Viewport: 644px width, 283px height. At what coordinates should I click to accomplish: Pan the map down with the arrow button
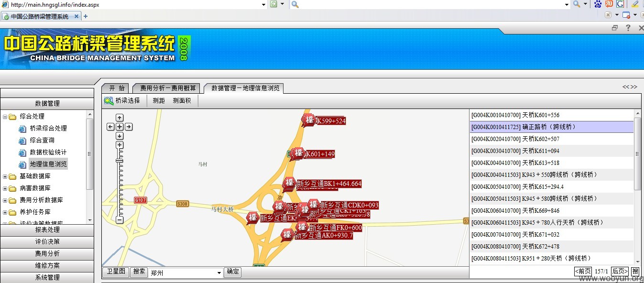120,136
